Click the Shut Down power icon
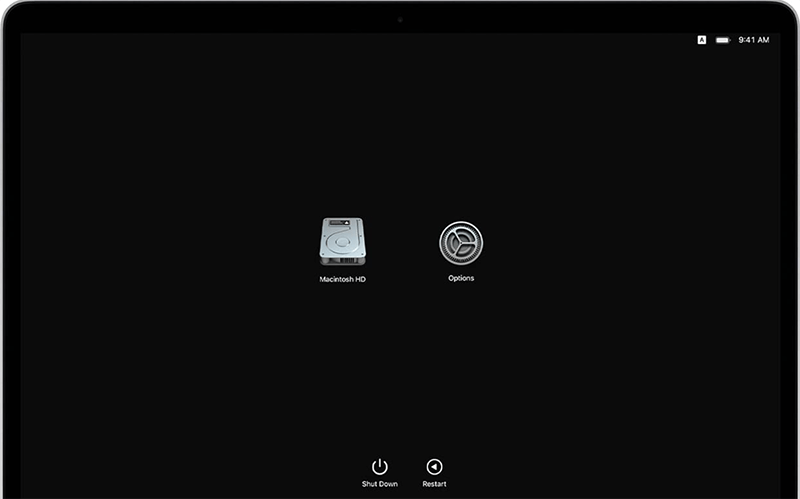The width and height of the screenshot is (800, 499). tap(380, 466)
